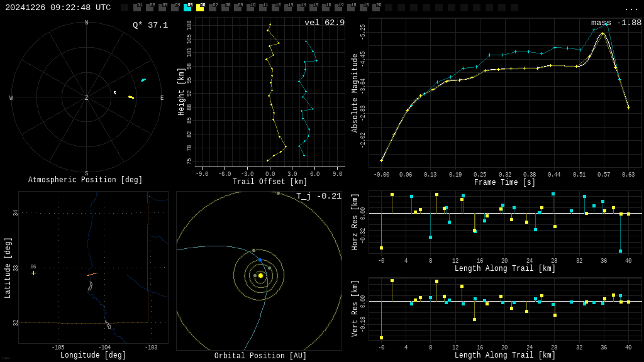Enable the station 01 box
Image resolution: width=644 pixels, height=362 pixels.
point(137,8)
